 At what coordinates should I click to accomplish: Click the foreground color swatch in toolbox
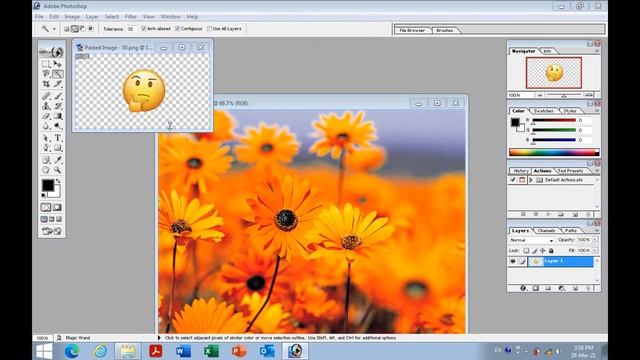coord(48,185)
